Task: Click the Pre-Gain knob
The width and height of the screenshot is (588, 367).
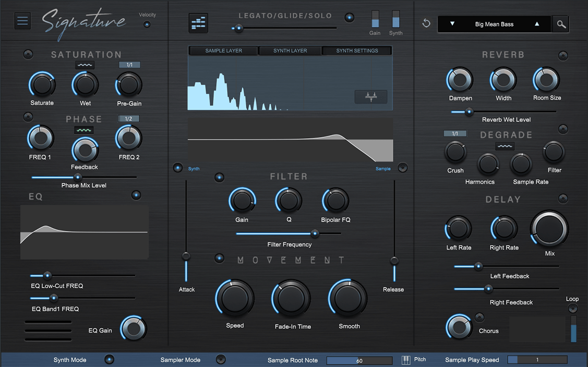Action: pos(129,85)
